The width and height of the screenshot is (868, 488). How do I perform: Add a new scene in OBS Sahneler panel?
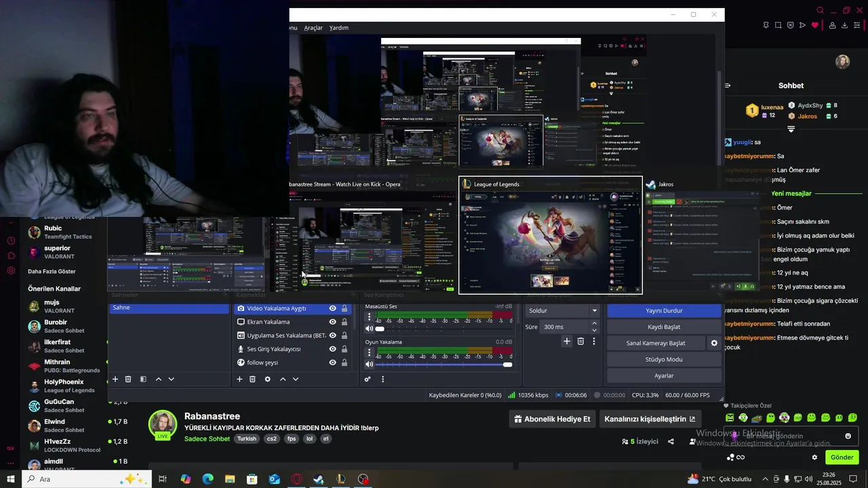tap(115, 380)
